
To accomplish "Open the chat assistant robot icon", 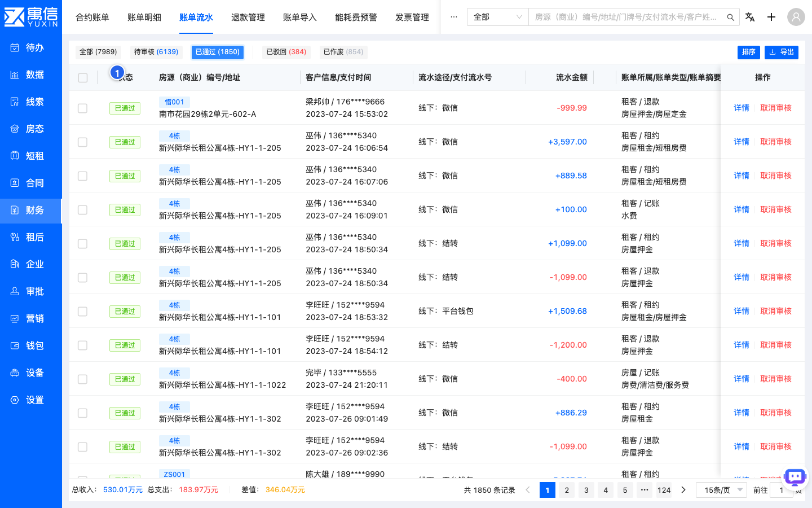I will click(x=796, y=477).
